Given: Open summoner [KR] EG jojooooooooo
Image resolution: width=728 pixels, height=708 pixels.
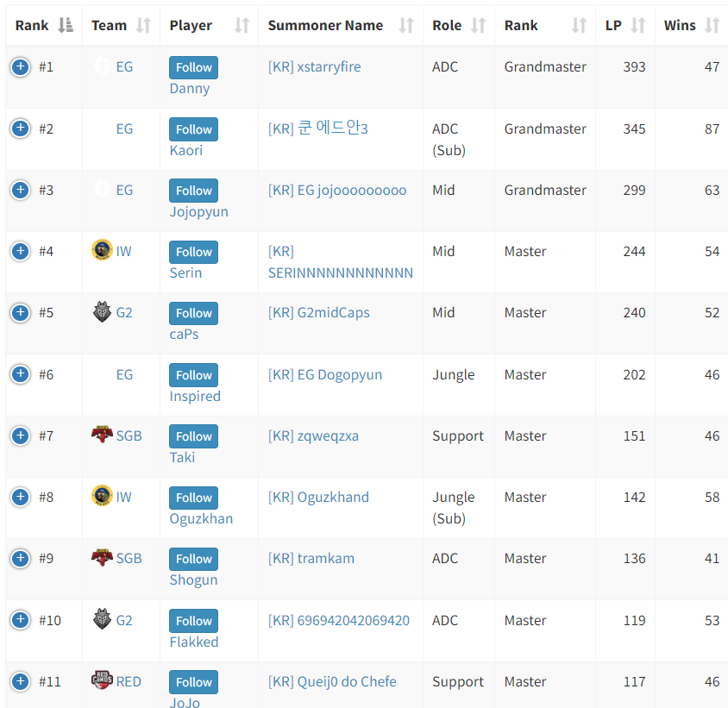Looking at the screenshot, I should (337, 190).
